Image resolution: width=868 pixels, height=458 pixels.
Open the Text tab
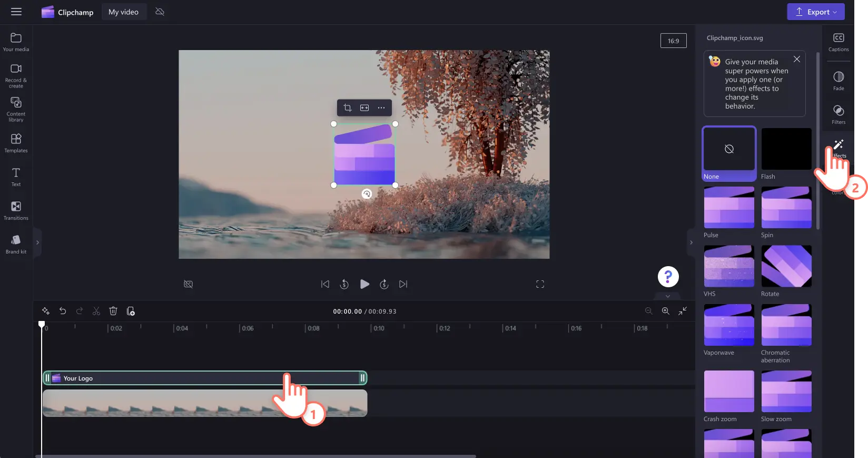click(x=16, y=177)
